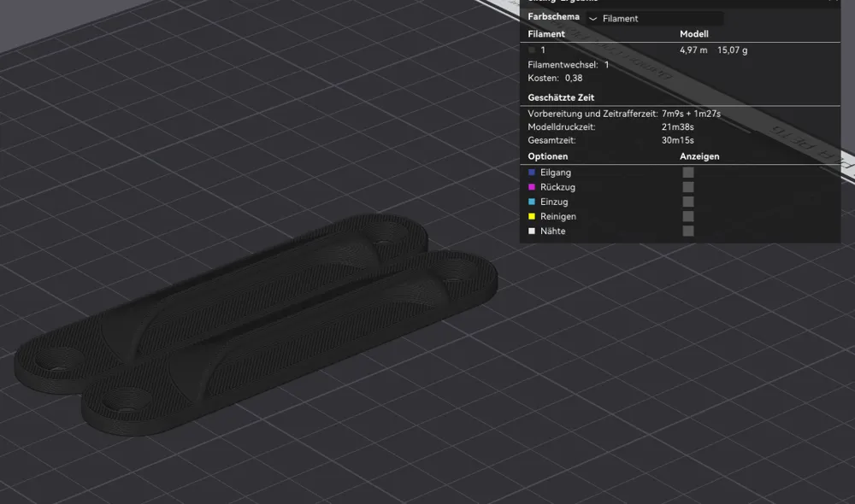Click the Reinigen option label
The height and width of the screenshot is (504, 855).
point(558,216)
